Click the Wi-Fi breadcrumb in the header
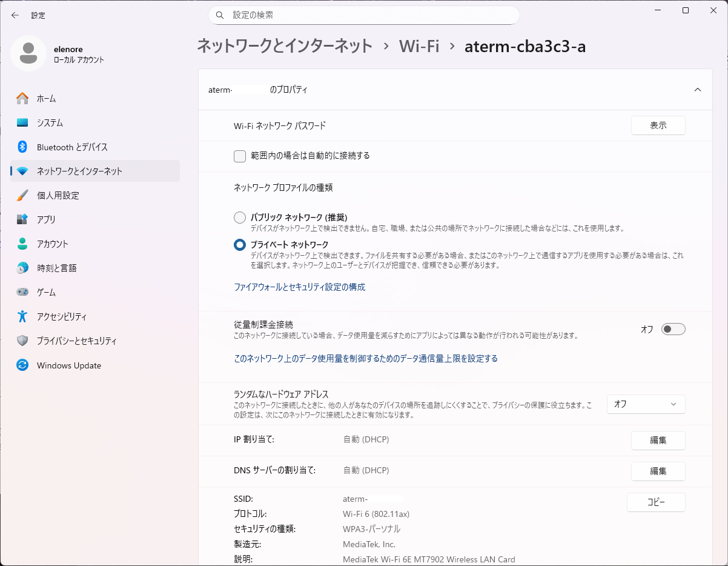This screenshot has height=566, width=728. coord(419,46)
